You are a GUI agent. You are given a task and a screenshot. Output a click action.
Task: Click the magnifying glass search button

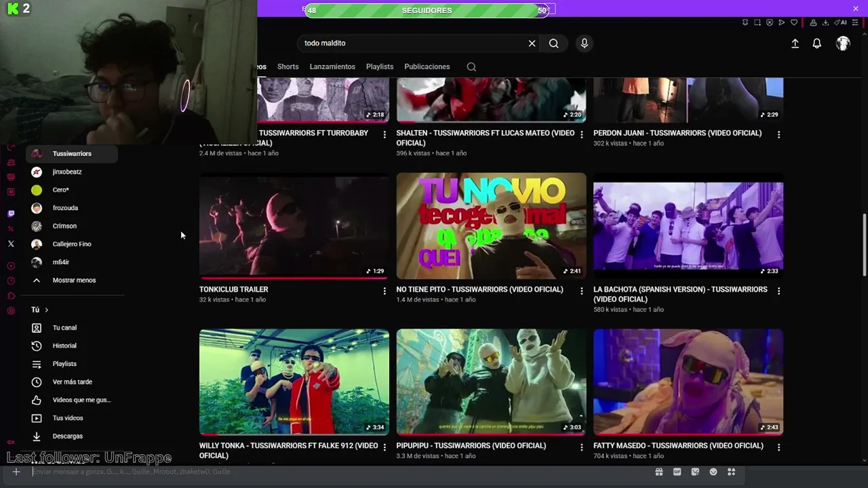point(554,43)
